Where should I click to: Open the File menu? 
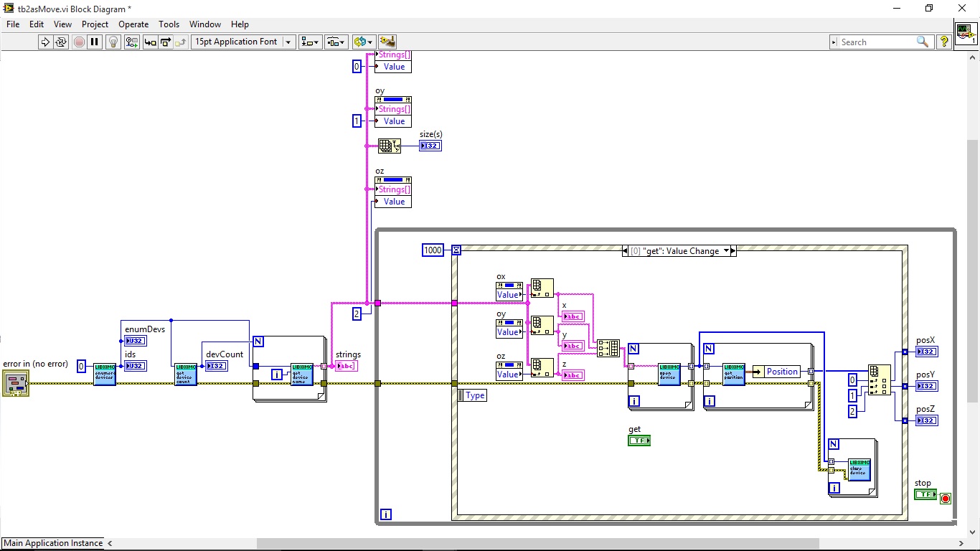[x=13, y=24]
